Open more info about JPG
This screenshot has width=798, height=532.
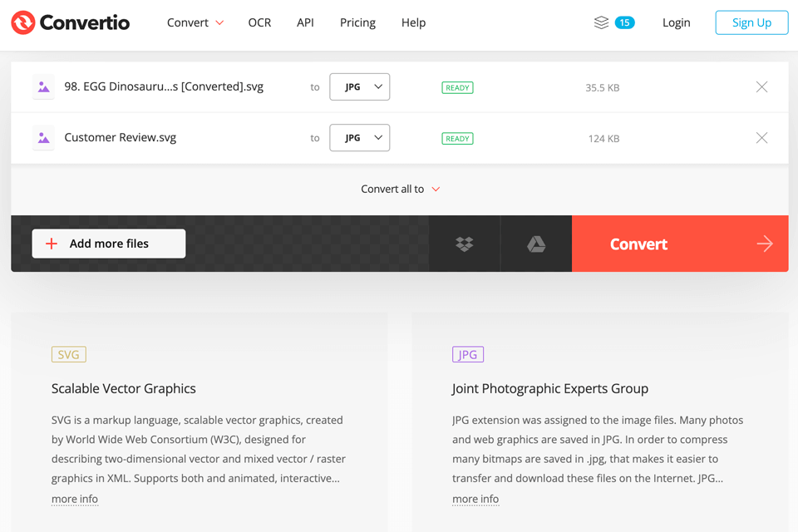click(x=475, y=499)
